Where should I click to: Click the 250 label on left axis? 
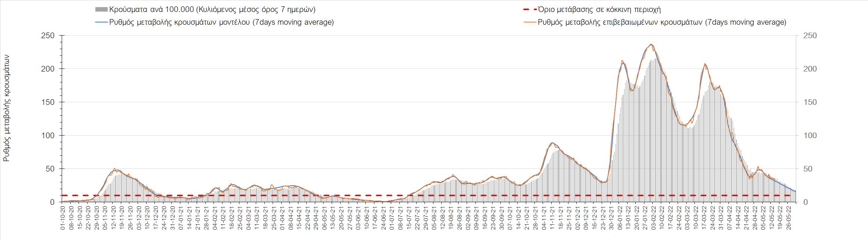pyautogui.click(x=49, y=36)
